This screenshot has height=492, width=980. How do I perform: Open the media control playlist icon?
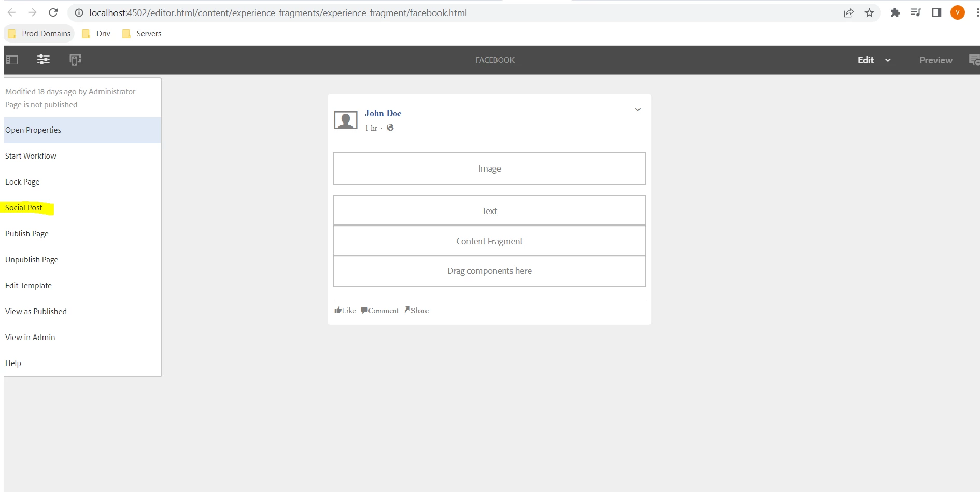916,12
